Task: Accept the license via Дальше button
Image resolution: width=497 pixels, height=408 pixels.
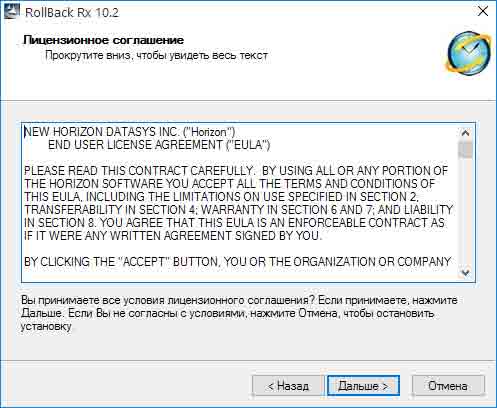Action: [x=363, y=386]
